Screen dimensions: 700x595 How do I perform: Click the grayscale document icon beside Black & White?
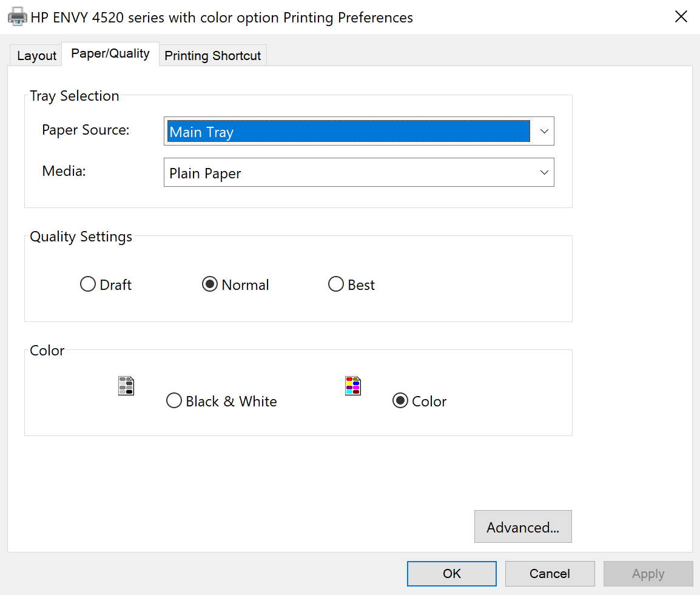(126, 385)
